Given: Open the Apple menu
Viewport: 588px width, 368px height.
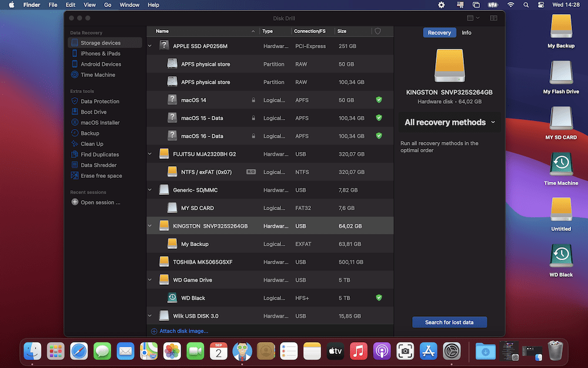Looking at the screenshot, I should 12,5.
